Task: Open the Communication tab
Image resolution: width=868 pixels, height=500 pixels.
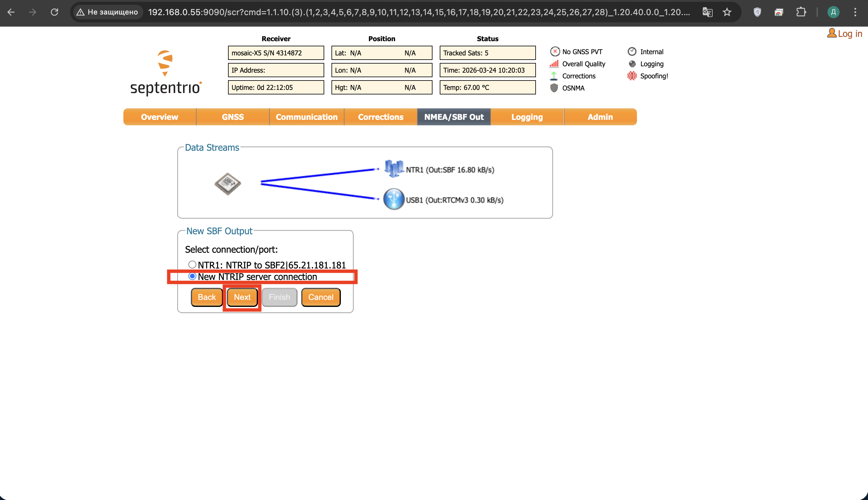Action: click(x=306, y=117)
